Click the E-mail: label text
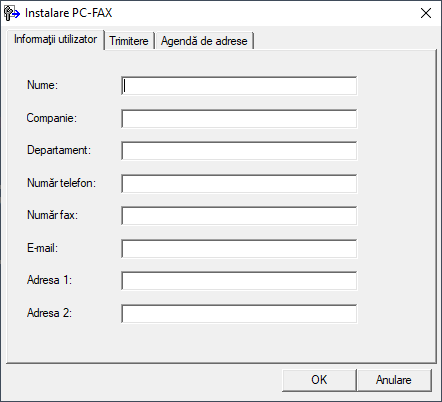 pyautogui.click(x=42, y=248)
